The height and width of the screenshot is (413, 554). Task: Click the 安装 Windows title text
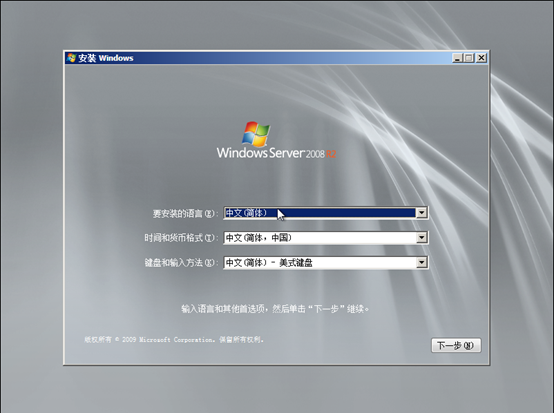point(106,58)
